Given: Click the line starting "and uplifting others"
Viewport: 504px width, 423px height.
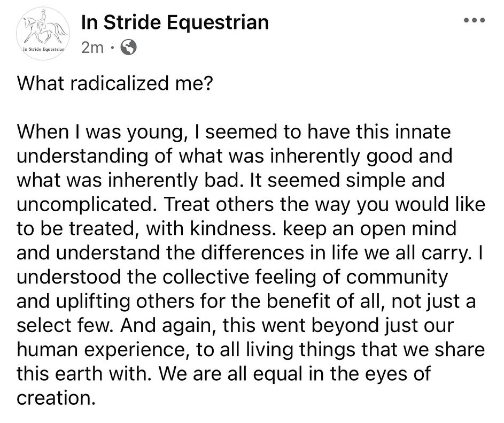Looking at the screenshot, I should (x=246, y=301).
